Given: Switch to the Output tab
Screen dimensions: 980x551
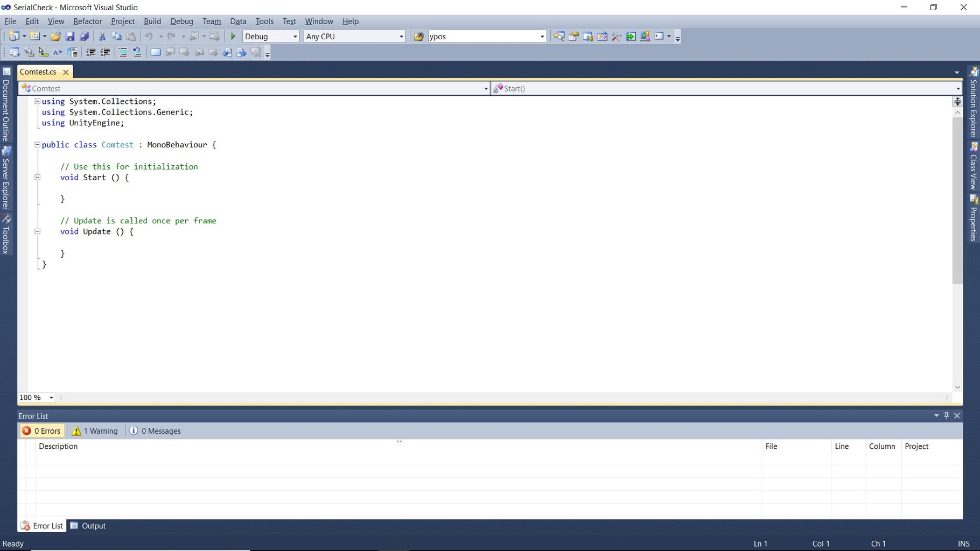Looking at the screenshot, I should click(x=88, y=526).
